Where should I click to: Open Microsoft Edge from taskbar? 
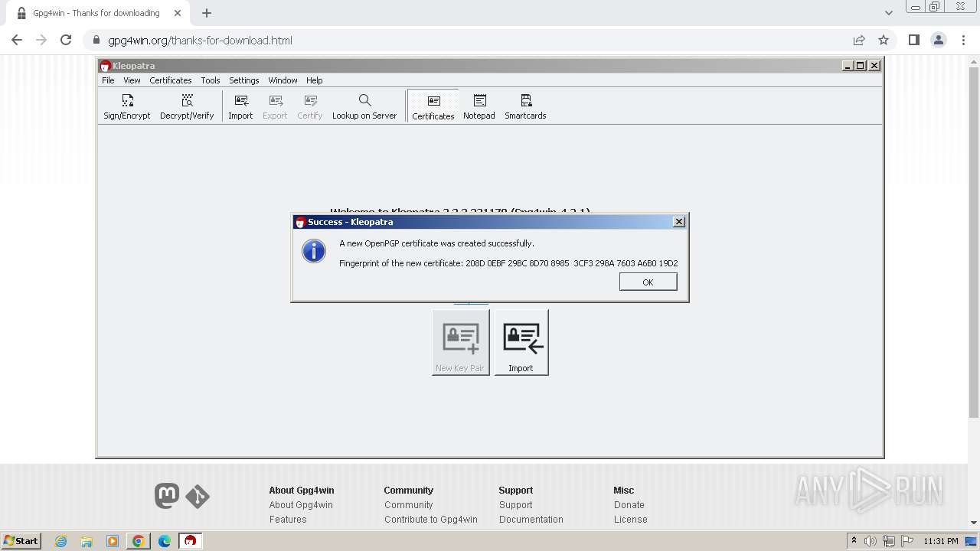[165, 541]
